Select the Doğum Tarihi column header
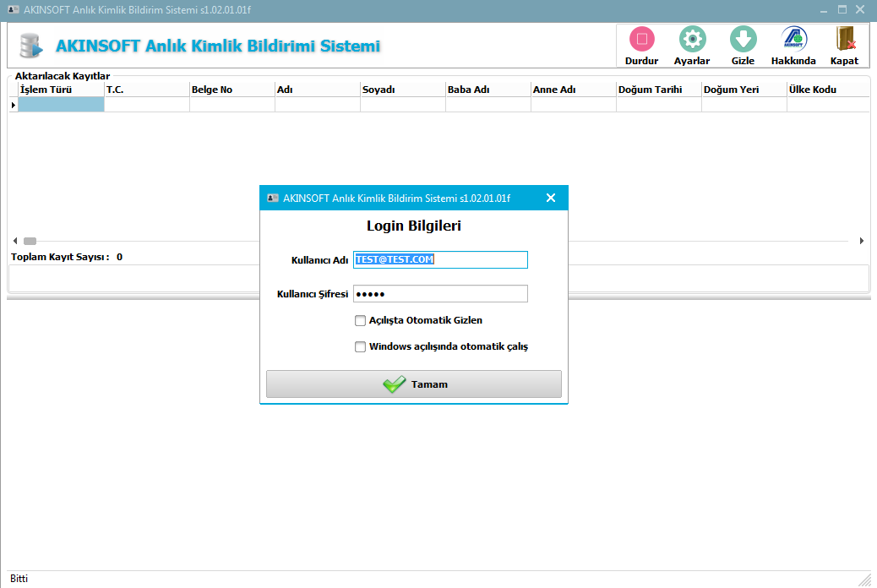This screenshot has height=588, width=877. [659, 90]
